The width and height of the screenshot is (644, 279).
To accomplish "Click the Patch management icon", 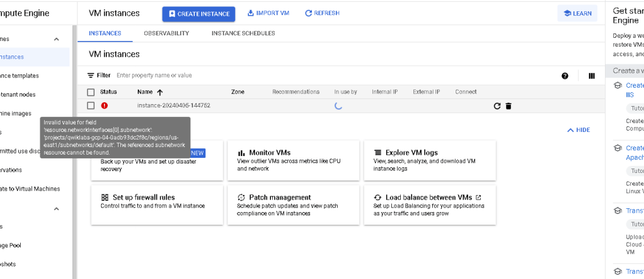I will tap(241, 198).
